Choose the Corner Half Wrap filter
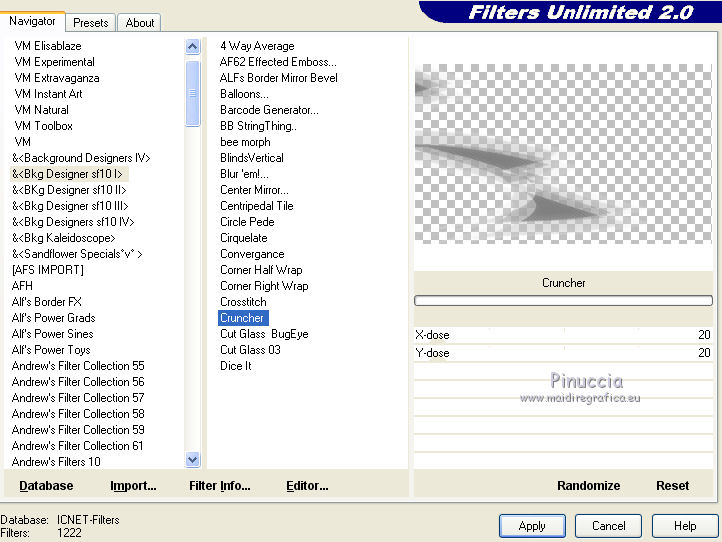The width and height of the screenshot is (722, 542). click(x=261, y=270)
